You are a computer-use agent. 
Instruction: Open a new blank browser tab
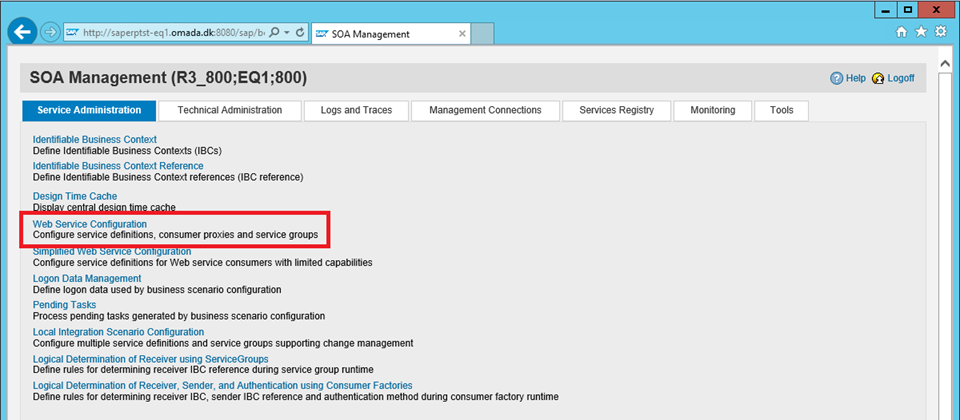[482, 34]
